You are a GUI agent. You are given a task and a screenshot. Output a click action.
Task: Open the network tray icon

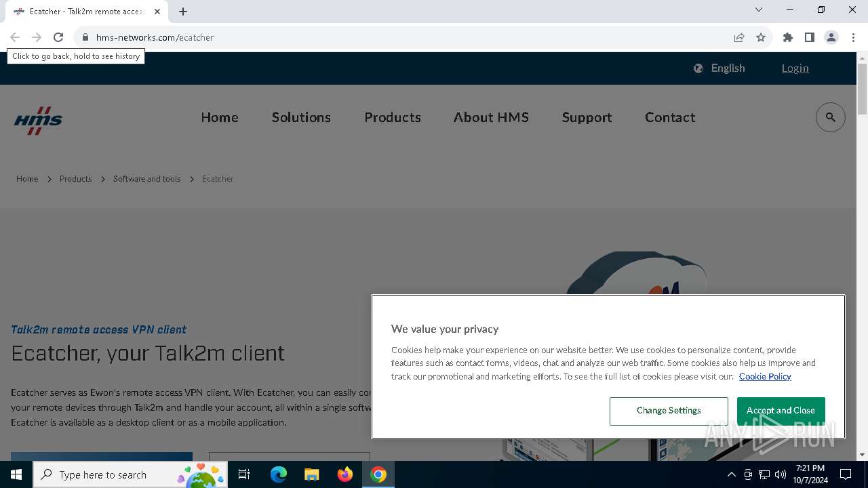764,474
